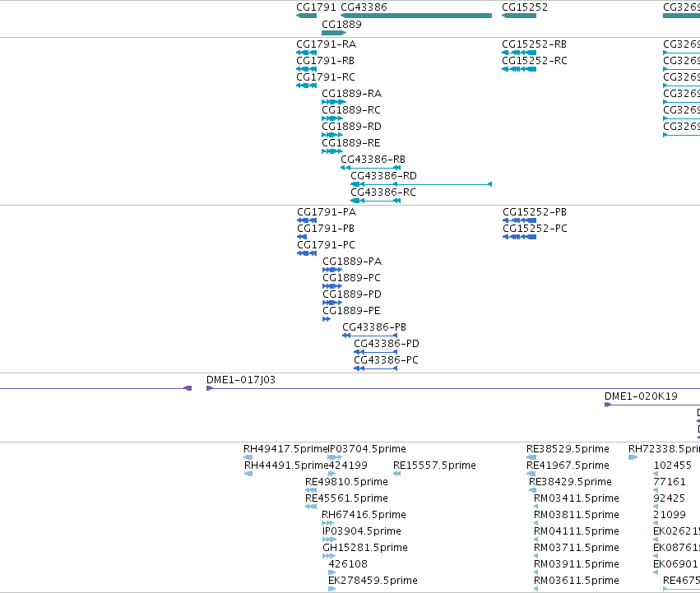Click the 92425 feature label

(x=670, y=498)
